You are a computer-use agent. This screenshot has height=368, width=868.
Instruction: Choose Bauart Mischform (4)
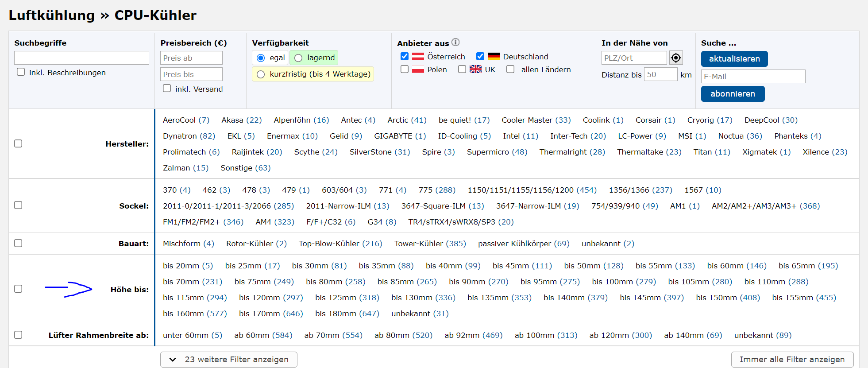coord(189,244)
